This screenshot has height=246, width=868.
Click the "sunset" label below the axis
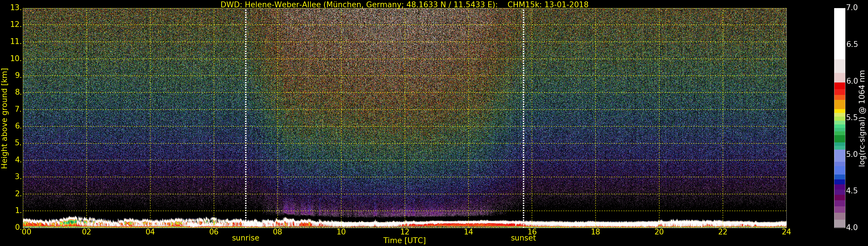click(523, 238)
